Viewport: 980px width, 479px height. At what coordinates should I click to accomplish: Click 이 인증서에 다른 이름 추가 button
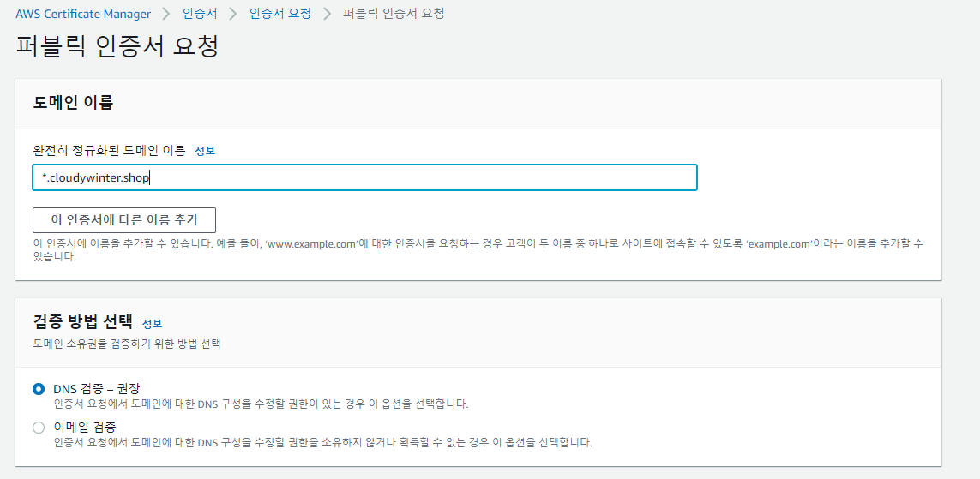click(124, 220)
